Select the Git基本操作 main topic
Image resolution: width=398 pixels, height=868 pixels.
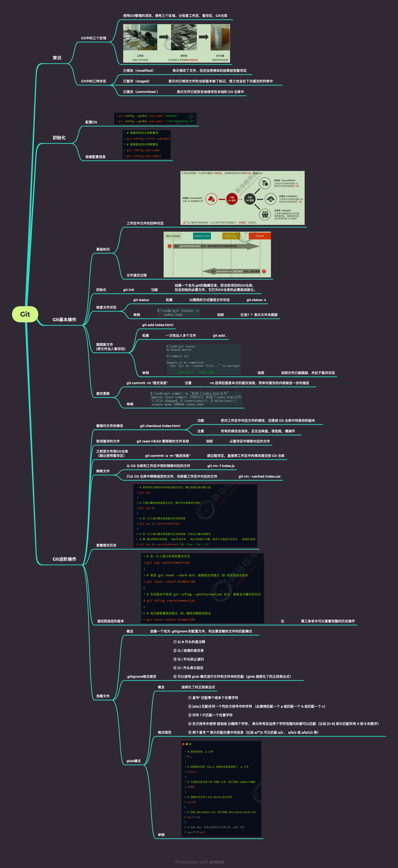click(x=64, y=319)
